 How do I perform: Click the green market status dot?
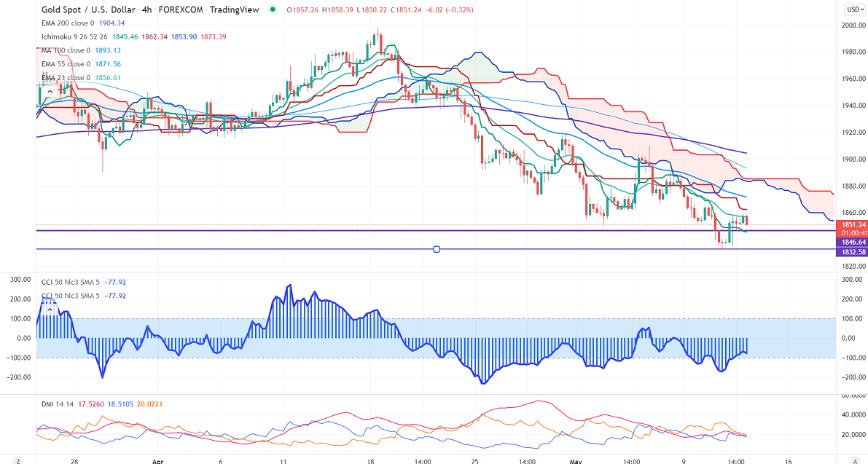pyautogui.click(x=273, y=9)
